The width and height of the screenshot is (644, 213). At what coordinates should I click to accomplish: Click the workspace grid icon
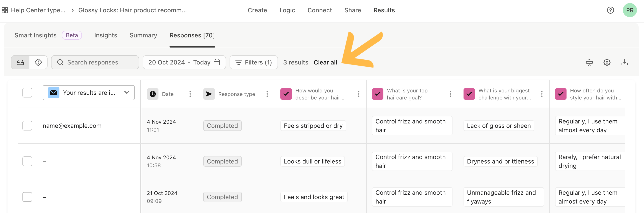[x=5, y=10]
